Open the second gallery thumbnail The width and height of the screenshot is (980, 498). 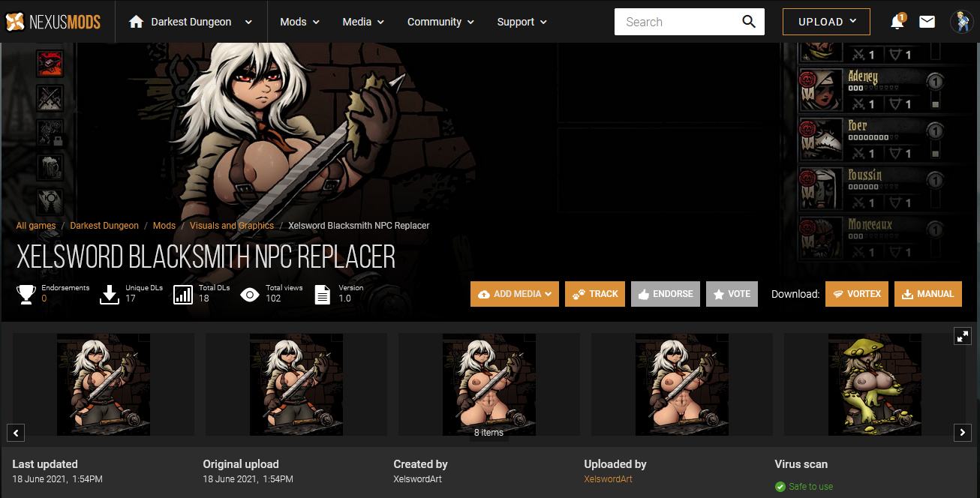coord(296,385)
